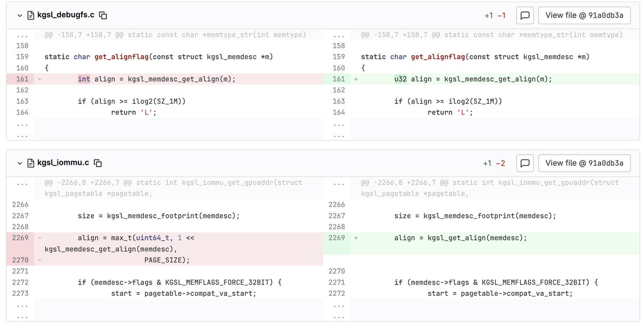Screen dimensions: 644x328
Task: Copy the kgsl_iommu.c file path
Action: tap(98, 163)
